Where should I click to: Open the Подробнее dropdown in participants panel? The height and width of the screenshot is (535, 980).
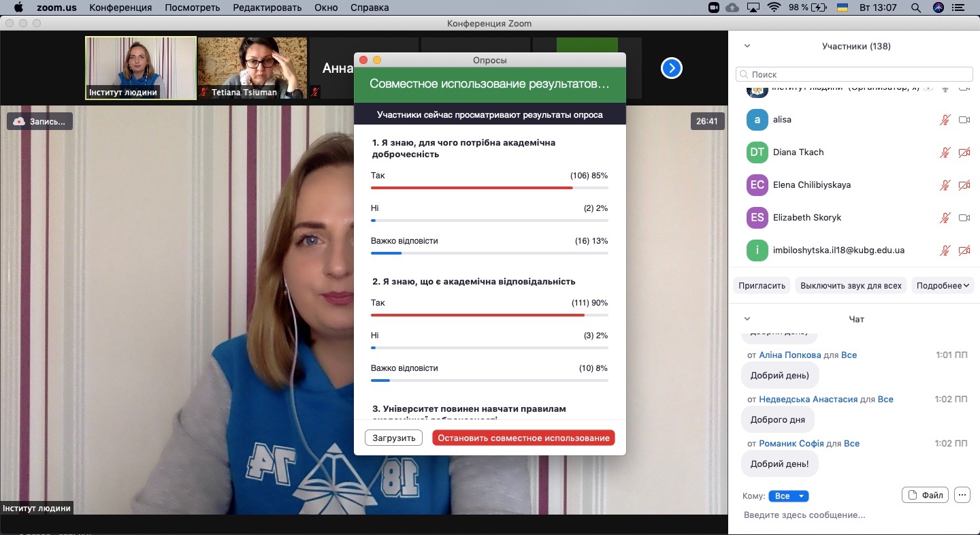click(x=943, y=286)
